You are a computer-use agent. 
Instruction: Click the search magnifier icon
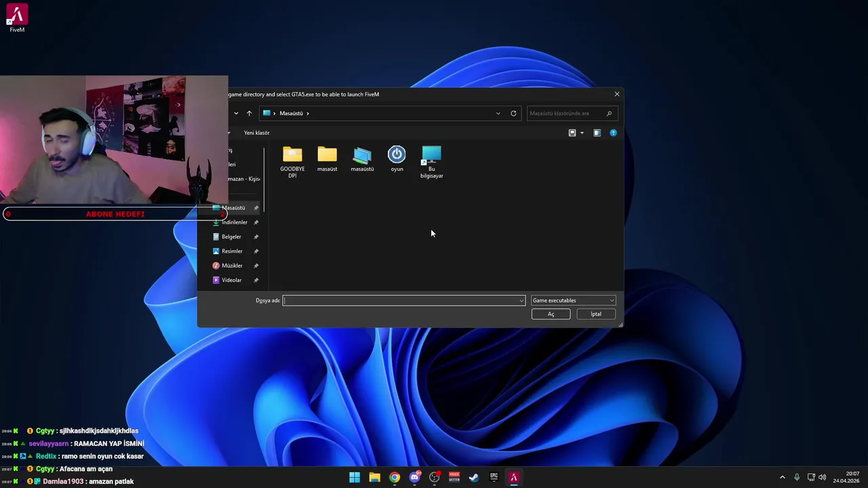point(609,113)
